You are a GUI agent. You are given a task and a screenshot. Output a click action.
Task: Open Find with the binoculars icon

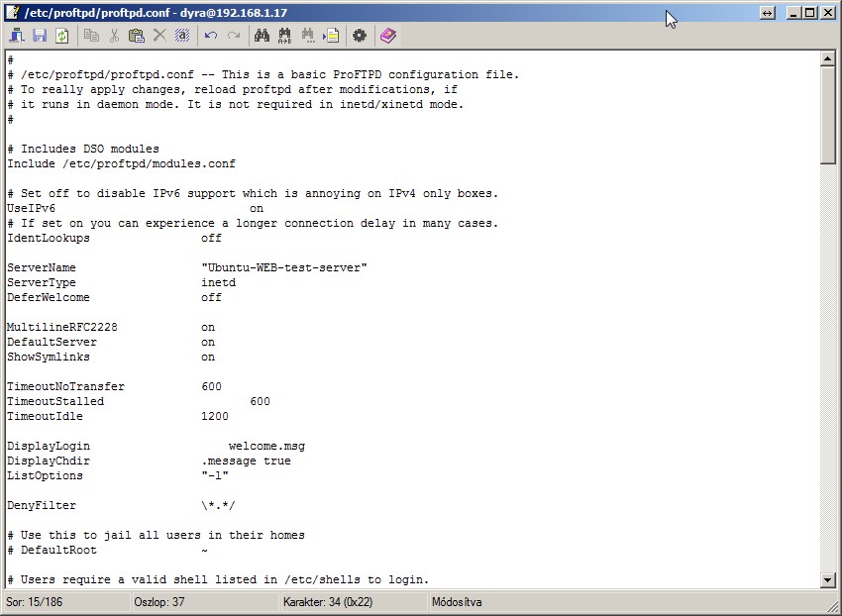pyautogui.click(x=263, y=36)
